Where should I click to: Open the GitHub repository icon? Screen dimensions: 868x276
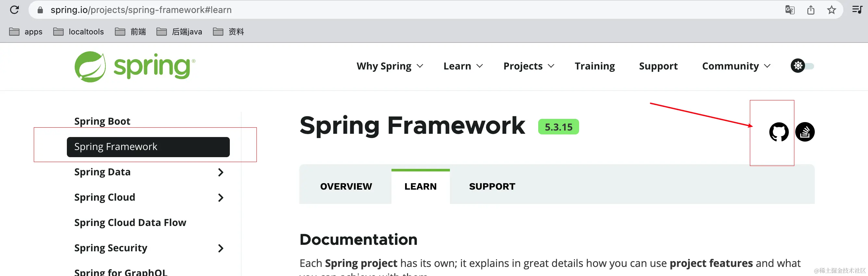(x=779, y=132)
